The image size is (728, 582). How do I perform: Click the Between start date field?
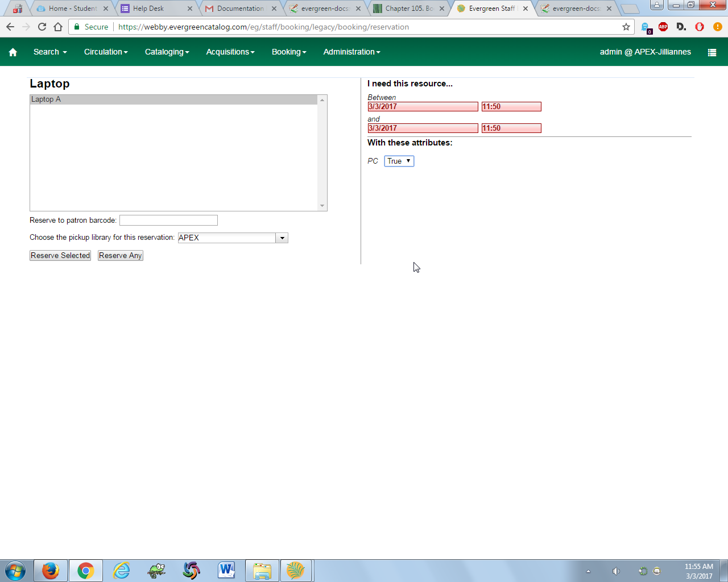[423, 107]
